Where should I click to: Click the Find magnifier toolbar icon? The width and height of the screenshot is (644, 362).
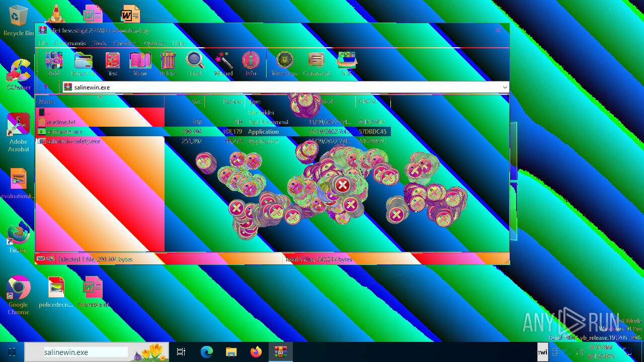coord(195,63)
